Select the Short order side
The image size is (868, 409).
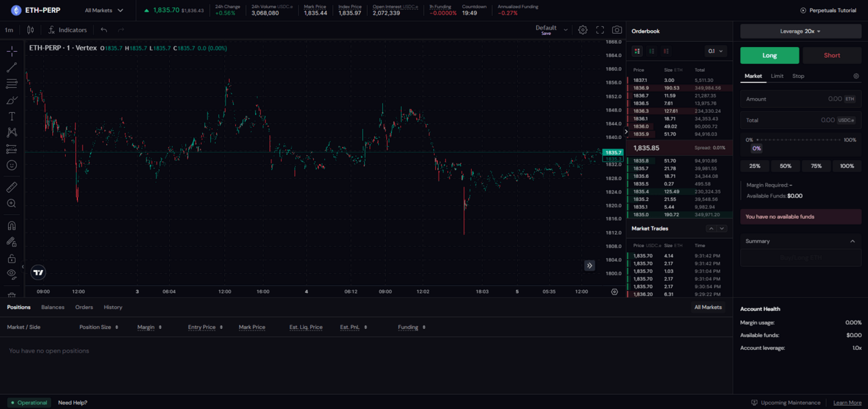(x=832, y=55)
